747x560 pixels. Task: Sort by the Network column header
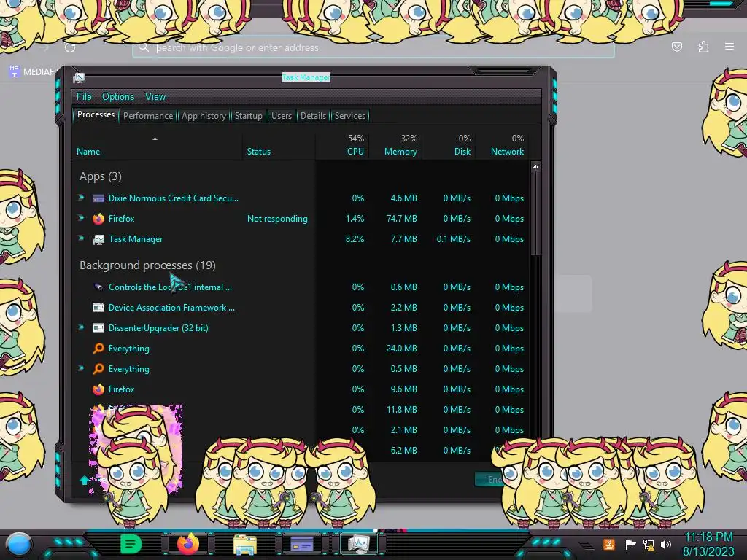click(x=502, y=145)
